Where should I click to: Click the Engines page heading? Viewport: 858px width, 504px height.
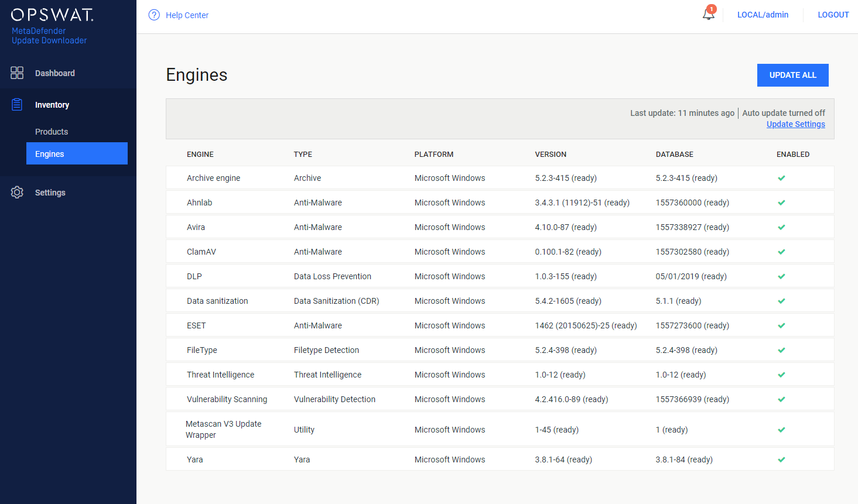(x=197, y=75)
